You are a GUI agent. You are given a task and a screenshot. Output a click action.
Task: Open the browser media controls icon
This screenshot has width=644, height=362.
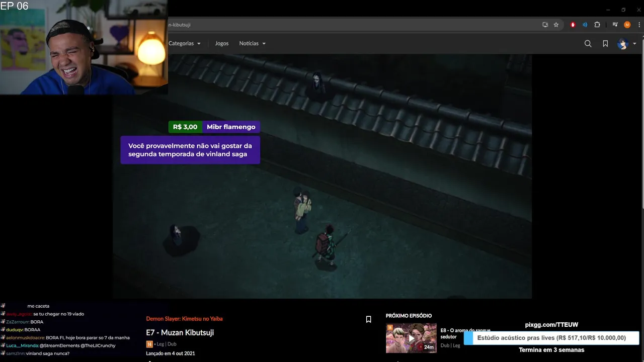click(615, 25)
